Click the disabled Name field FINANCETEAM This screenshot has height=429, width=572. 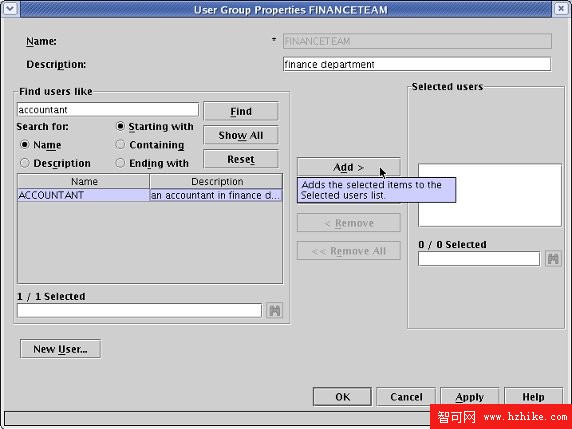click(x=417, y=41)
